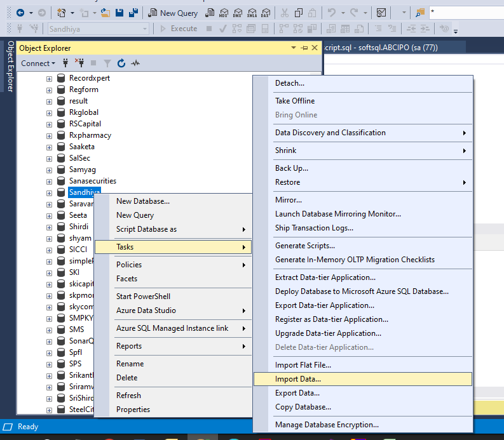Open the Connect dropdown in Object Explorer
Viewport: 504px width, 440px height.
pos(37,63)
